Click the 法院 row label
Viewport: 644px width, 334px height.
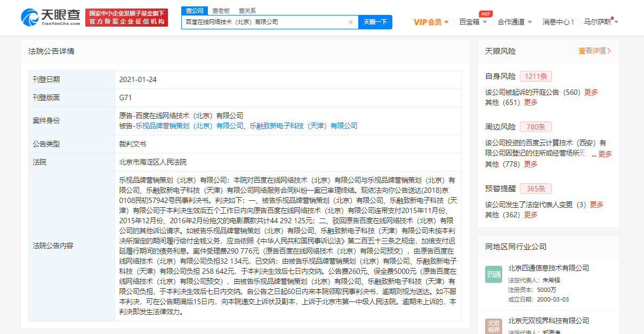coord(39,162)
